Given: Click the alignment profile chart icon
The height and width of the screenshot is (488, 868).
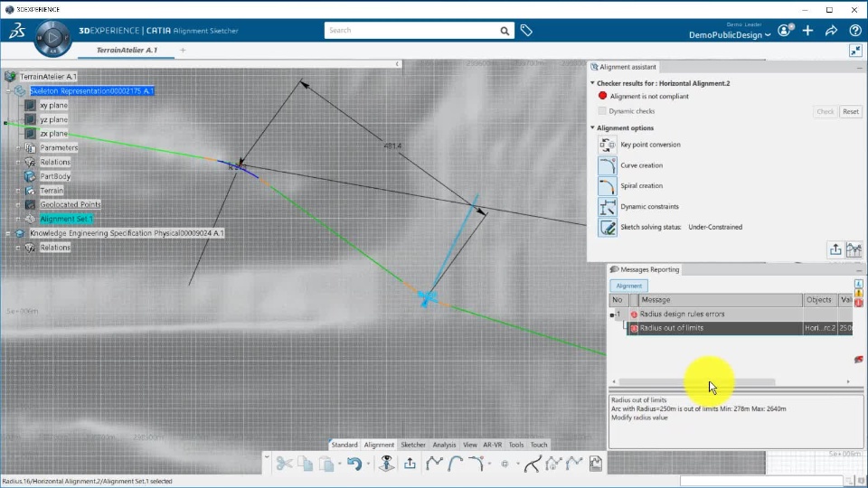Looking at the screenshot, I should 854,250.
